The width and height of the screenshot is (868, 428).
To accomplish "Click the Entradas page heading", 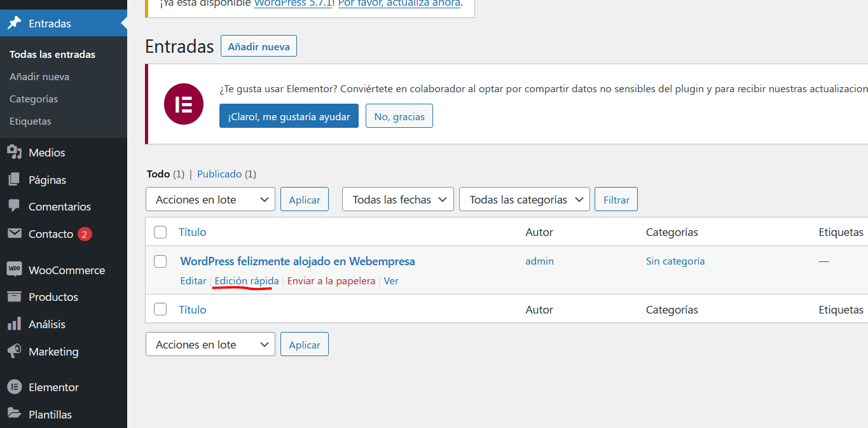I will point(179,46).
